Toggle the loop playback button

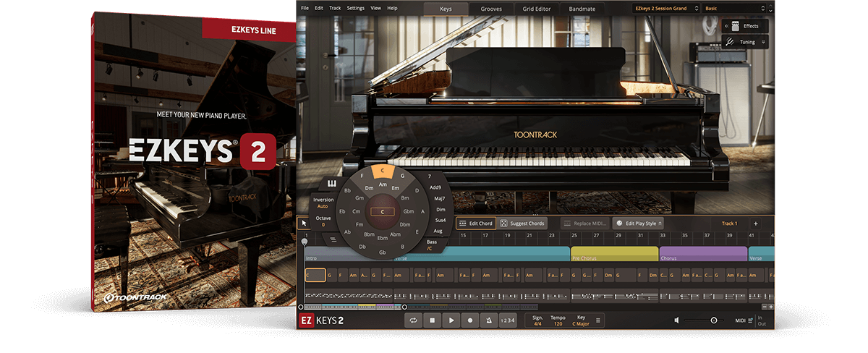(413, 320)
